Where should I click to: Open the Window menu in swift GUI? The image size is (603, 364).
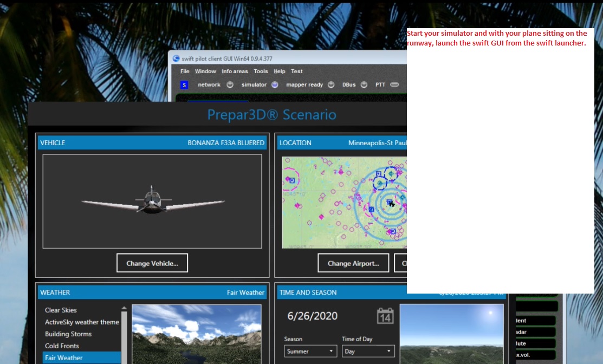pyautogui.click(x=205, y=71)
